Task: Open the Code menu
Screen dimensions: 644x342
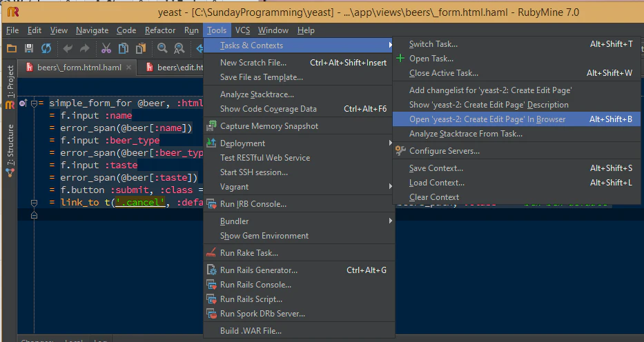Action: pyautogui.click(x=126, y=30)
